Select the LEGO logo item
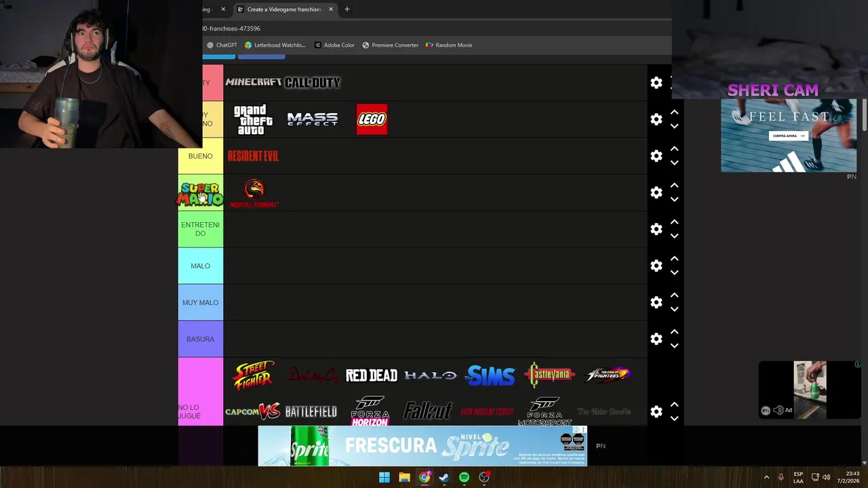Viewport: 868px width, 488px height. click(x=372, y=119)
